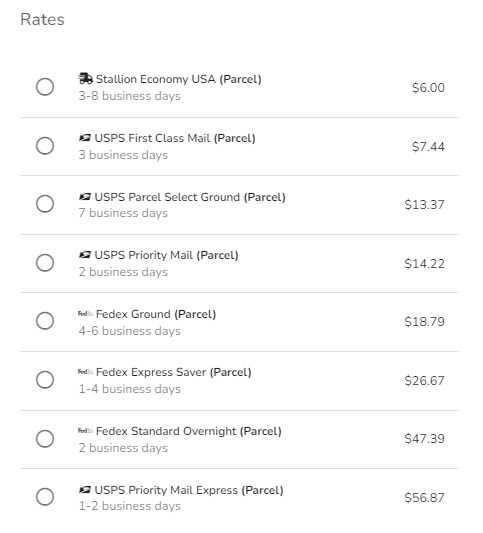The width and height of the screenshot is (483, 533).
Task: Click the USPS logo beside Priority Mail (Parcel)
Action: tap(85, 255)
